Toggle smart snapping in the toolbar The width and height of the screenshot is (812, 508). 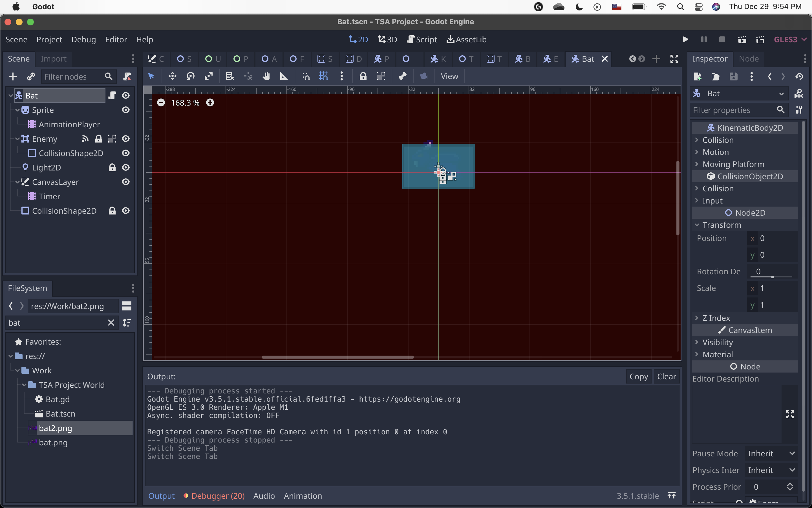tap(306, 76)
